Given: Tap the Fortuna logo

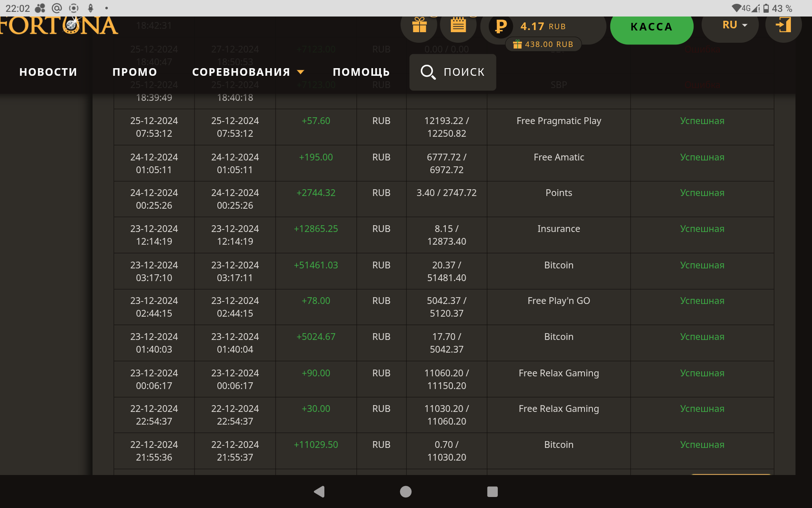Looking at the screenshot, I should 59,26.
